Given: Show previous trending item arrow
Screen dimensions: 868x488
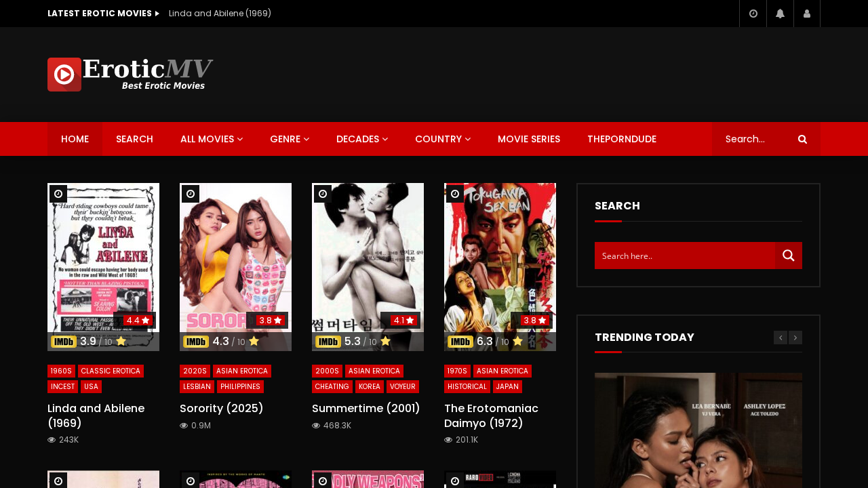Looking at the screenshot, I should pos(781,338).
